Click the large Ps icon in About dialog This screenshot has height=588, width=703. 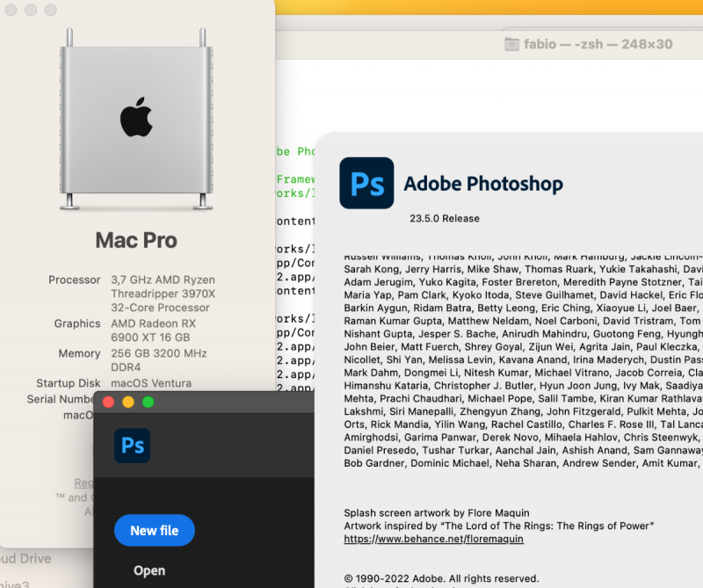click(x=366, y=183)
